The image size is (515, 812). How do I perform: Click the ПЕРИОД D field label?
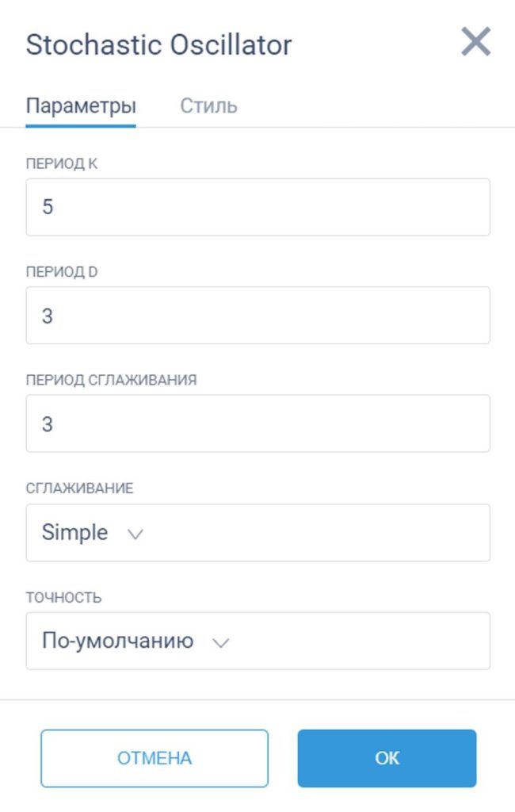point(62,272)
